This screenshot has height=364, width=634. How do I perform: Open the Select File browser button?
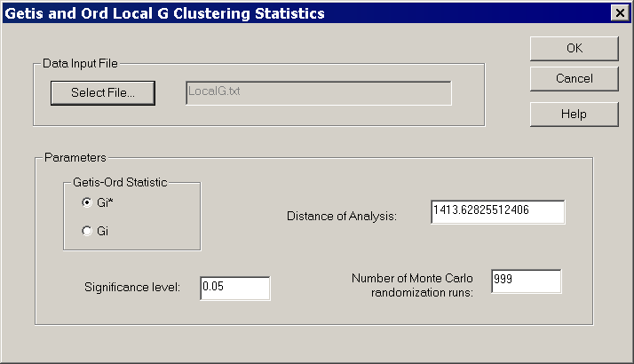click(x=103, y=93)
